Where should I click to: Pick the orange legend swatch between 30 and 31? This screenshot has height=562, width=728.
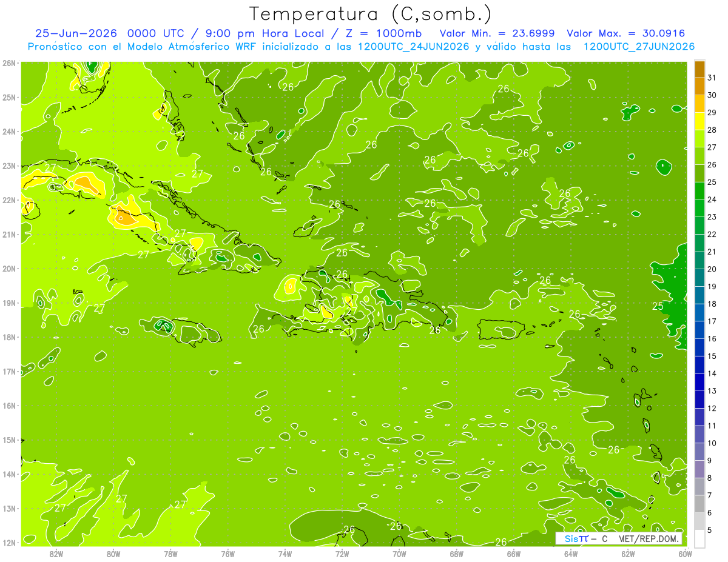700,86
